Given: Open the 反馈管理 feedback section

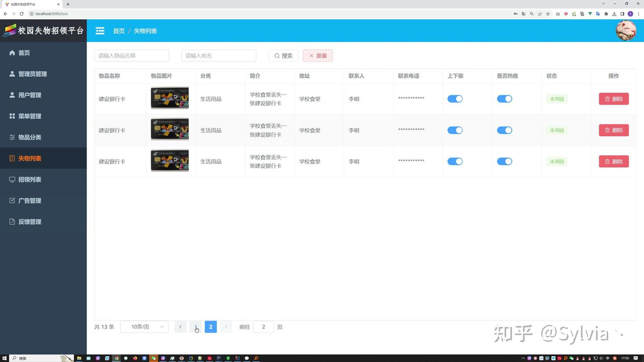Looking at the screenshot, I should 30,221.
